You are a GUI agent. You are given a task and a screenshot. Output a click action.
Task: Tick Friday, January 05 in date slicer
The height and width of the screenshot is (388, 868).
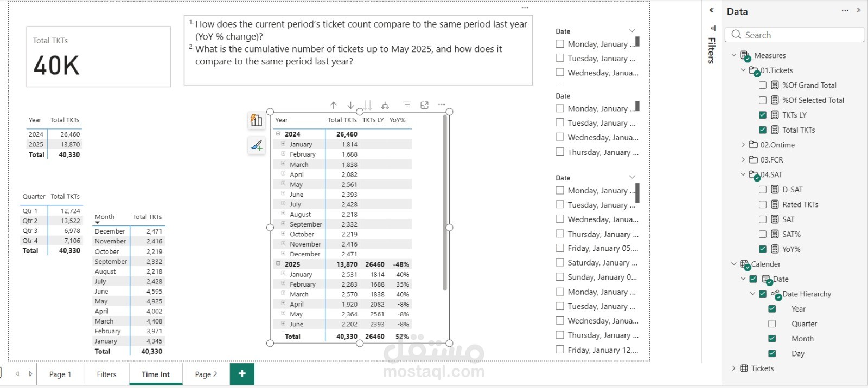coord(560,248)
